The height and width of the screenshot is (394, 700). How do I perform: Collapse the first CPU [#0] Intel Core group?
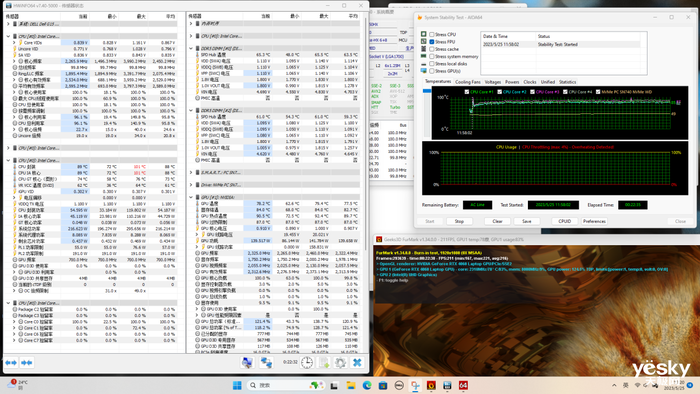pos(8,36)
